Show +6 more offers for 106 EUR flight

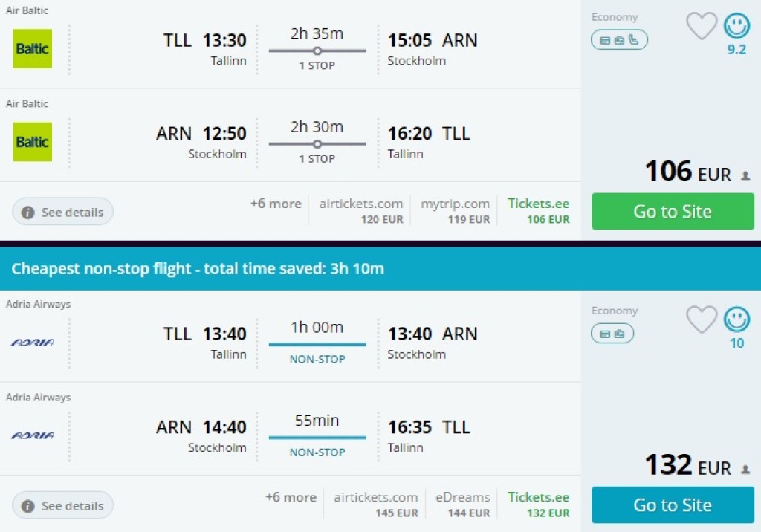(276, 204)
